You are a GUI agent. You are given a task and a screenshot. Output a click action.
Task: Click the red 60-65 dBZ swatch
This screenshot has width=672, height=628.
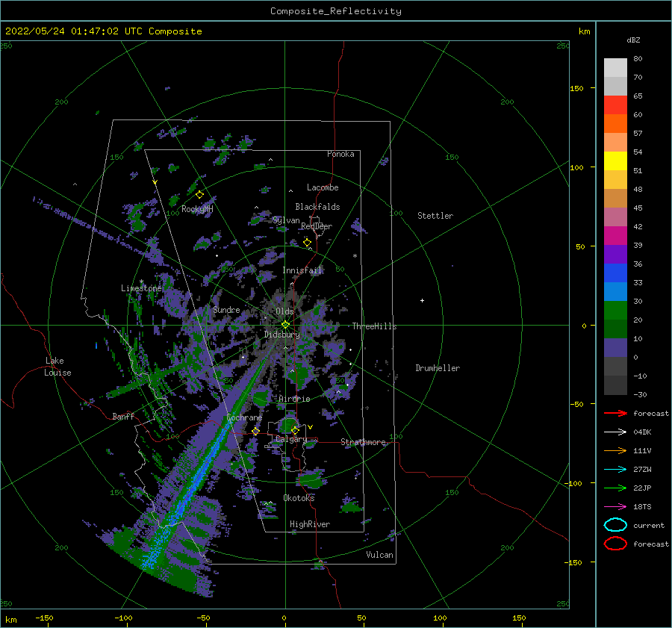click(615, 105)
